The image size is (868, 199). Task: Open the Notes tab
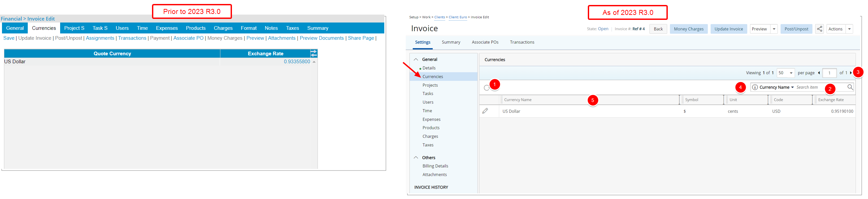(271, 28)
